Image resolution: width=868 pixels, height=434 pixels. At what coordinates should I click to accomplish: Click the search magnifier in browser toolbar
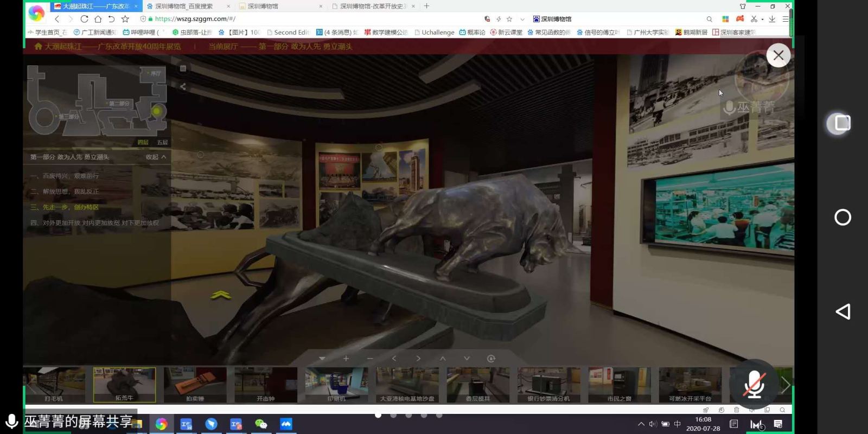tap(709, 19)
